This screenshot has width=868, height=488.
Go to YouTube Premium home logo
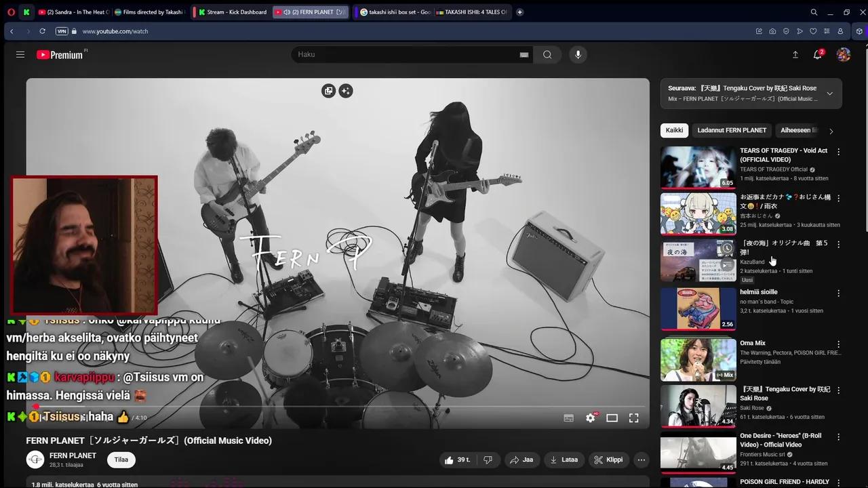[x=61, y=55]
